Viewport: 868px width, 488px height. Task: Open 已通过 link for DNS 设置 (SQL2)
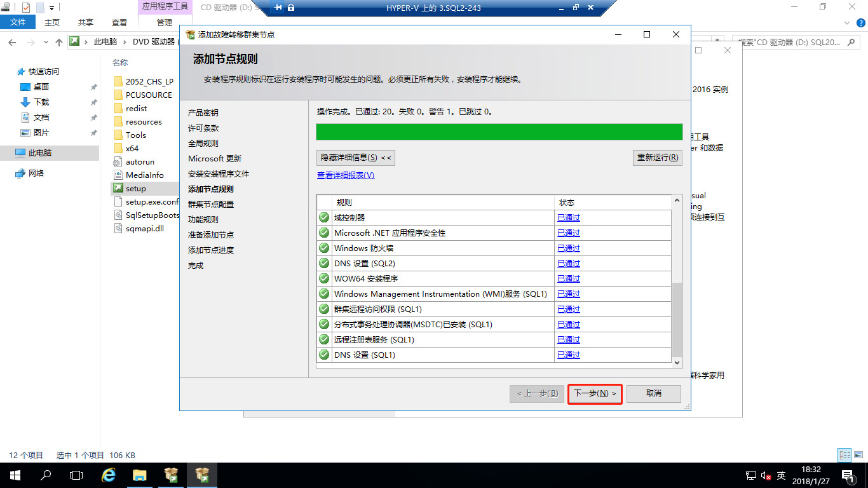click(x=569, y=263)
